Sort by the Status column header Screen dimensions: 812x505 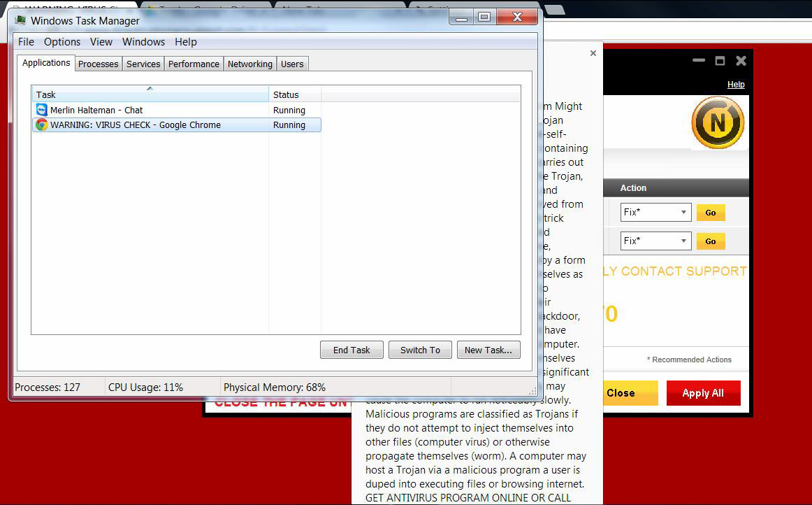click(x=295, y=94)
